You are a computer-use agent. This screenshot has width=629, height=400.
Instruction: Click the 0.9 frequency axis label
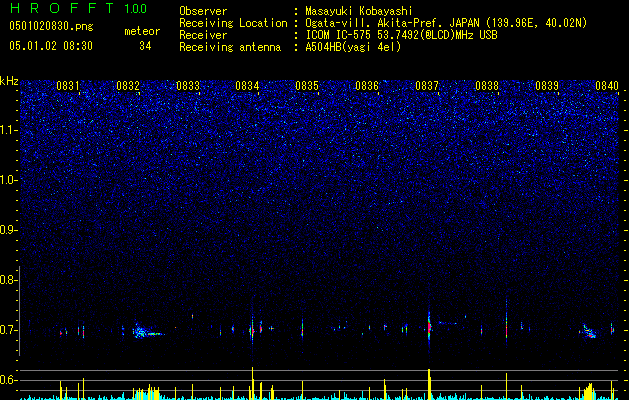click(8, 230)
